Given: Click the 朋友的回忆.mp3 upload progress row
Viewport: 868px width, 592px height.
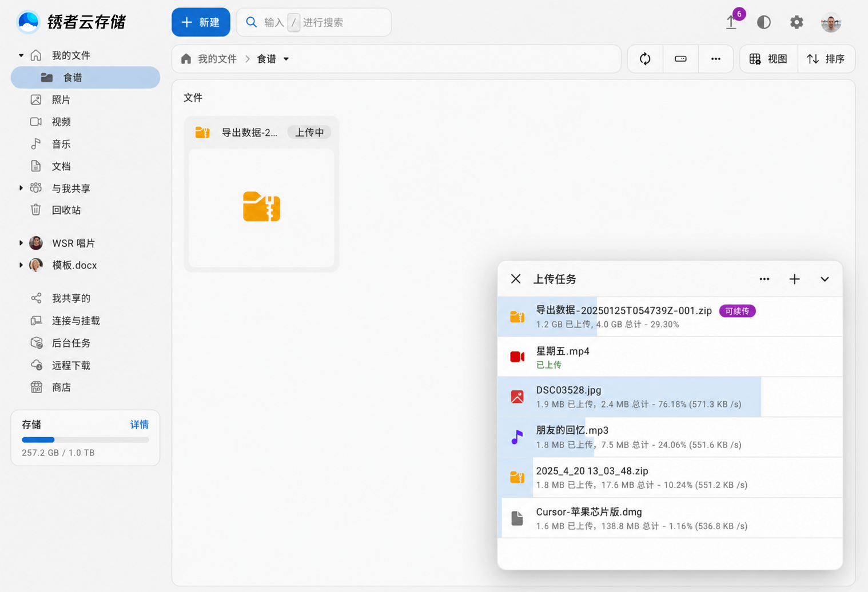Looking at the screenshot, I should (x=670, y=437).
